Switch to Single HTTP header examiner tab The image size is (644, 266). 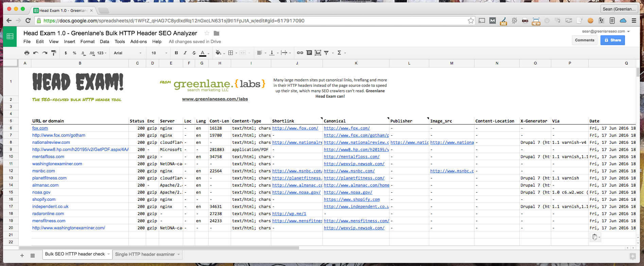145,254
